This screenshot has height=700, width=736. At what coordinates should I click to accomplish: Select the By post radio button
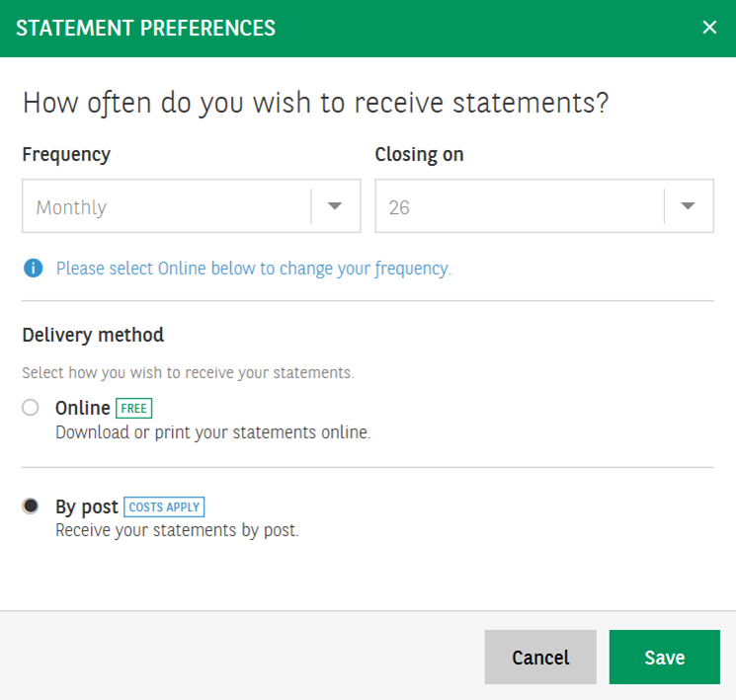pyautogui.click(x=31, y=506)
